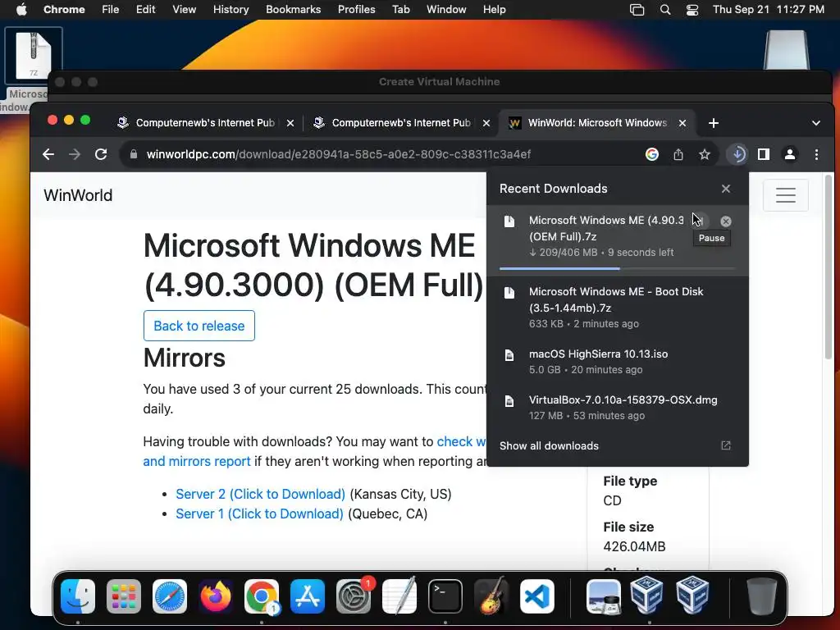Screen dimensions: 840x630
Task: Open Spotlight search in menu bar
Action: pos(664,10)
